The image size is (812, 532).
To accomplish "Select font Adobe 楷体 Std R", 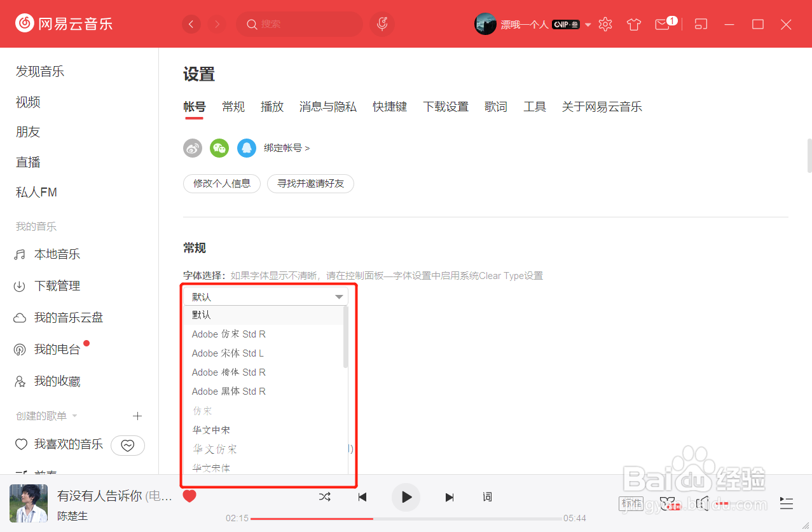I will [x=263, y=372].
